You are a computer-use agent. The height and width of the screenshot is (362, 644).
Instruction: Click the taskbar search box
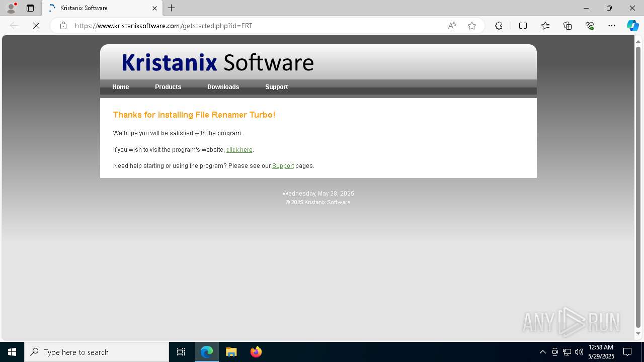[x=97, y=352]
